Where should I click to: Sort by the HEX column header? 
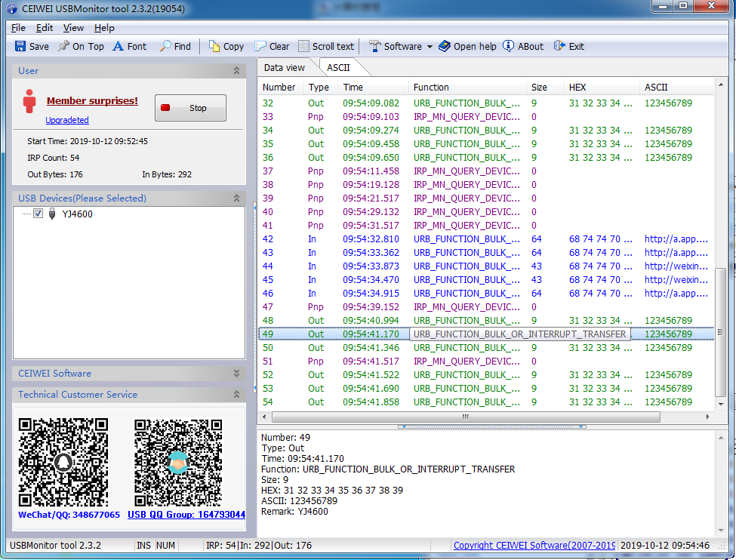point(602,88)
